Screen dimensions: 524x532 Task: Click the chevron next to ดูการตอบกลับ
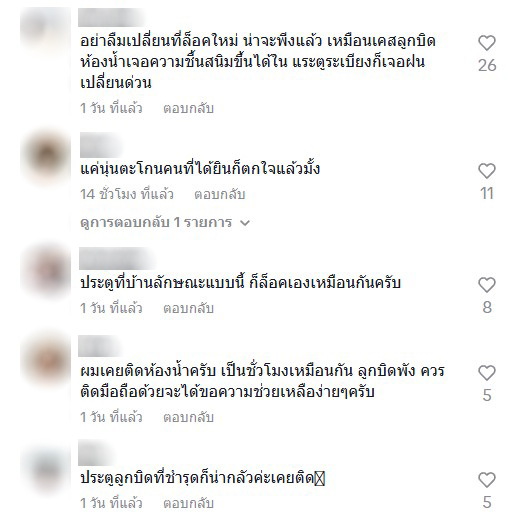[245, 223]
